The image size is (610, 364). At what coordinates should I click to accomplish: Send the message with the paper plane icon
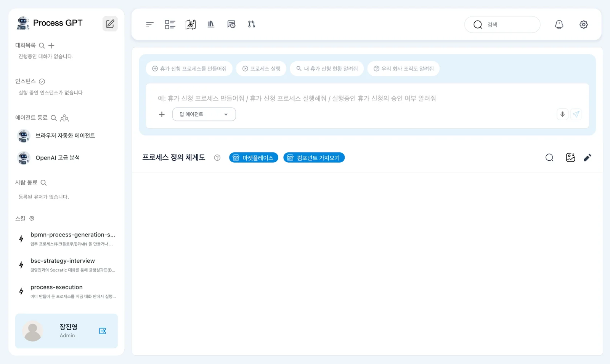click(x=576, y=114)
